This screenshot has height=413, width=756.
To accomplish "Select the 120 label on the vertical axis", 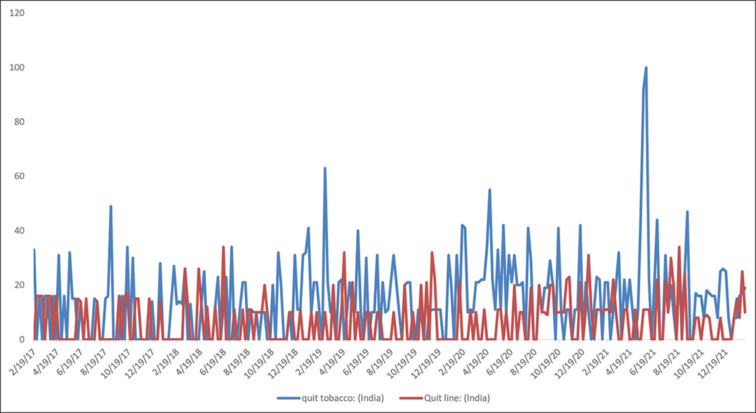I will point(18,14).
